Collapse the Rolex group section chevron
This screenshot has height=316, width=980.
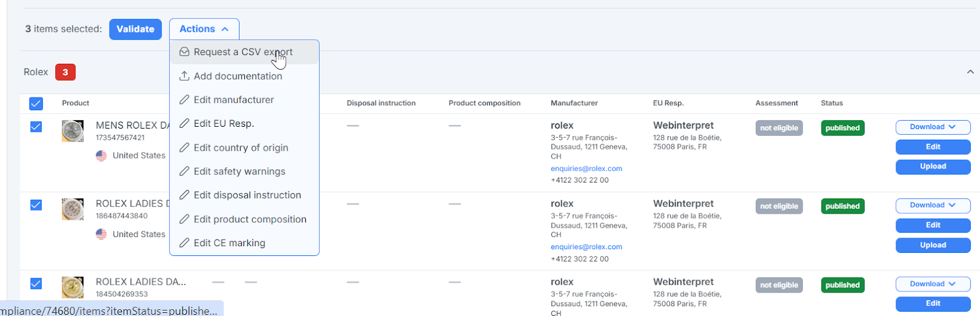click(x=970, y=72)
